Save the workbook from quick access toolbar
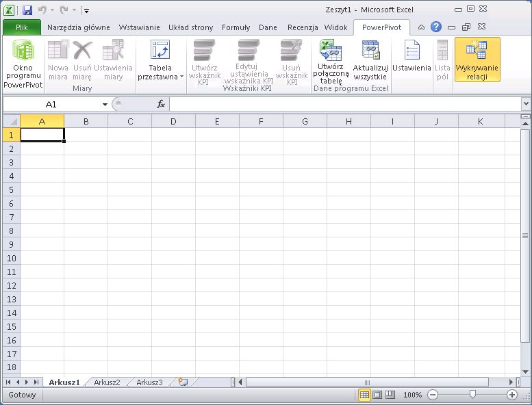Viewport: 532px width, 405px height. click(27, 10)
